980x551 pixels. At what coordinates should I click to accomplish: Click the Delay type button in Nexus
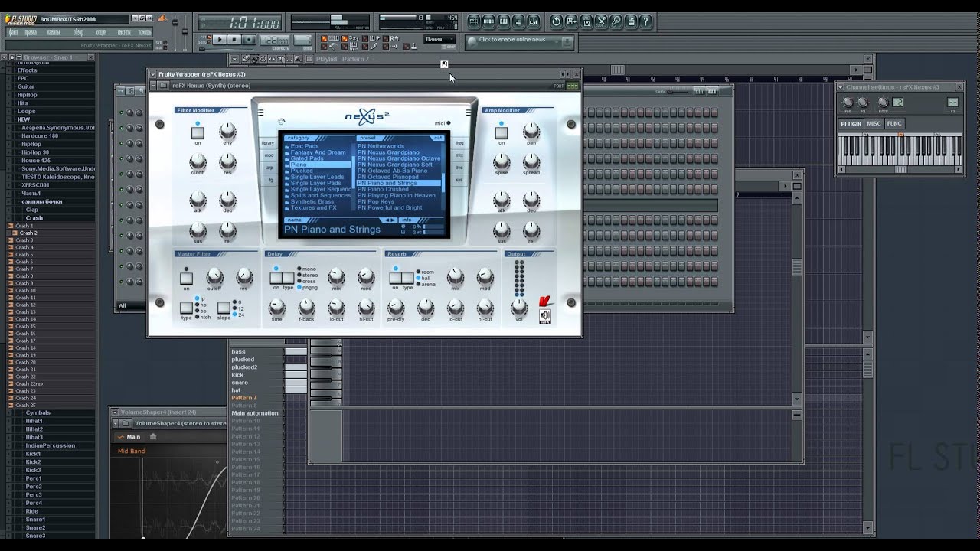[288, 278]
